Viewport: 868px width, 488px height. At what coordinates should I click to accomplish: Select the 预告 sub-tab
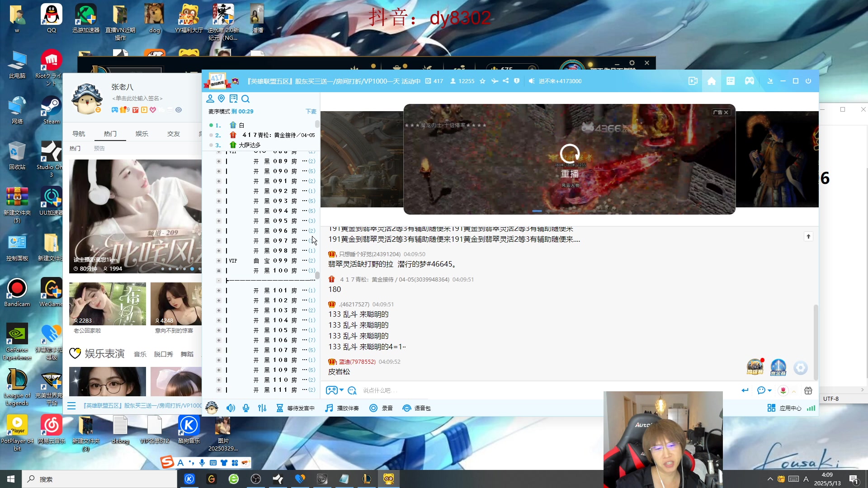tap(99, 148)
